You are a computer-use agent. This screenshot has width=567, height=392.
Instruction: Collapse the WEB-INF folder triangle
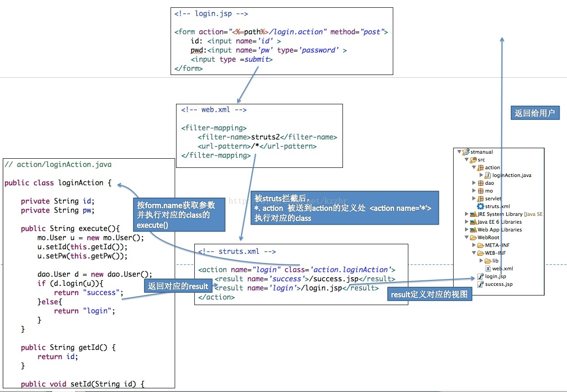(x=474, y=253)
